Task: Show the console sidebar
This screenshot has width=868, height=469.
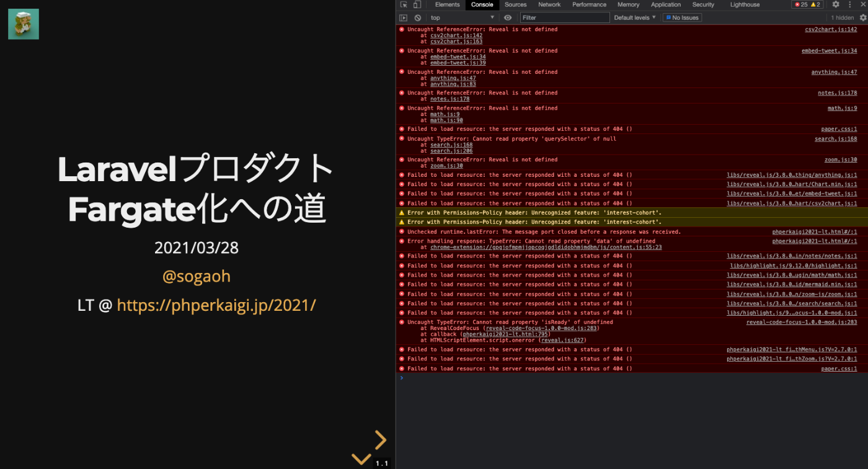Action: pos(403,18)
